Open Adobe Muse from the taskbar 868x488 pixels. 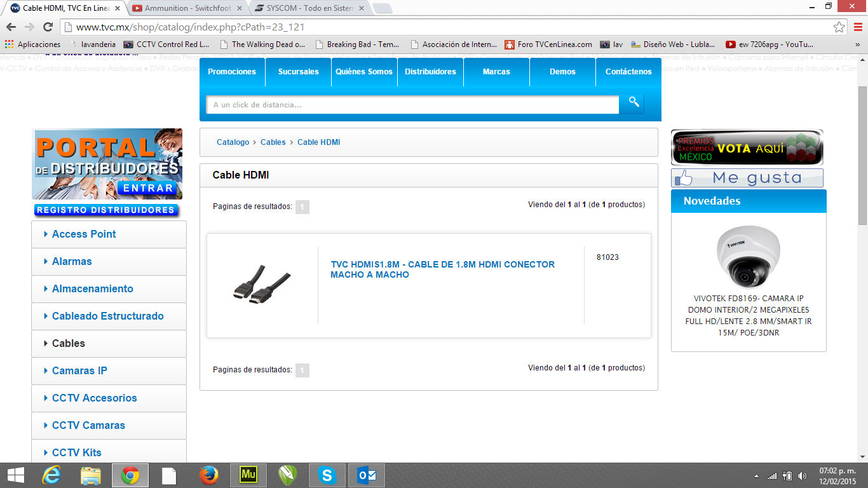248,475
